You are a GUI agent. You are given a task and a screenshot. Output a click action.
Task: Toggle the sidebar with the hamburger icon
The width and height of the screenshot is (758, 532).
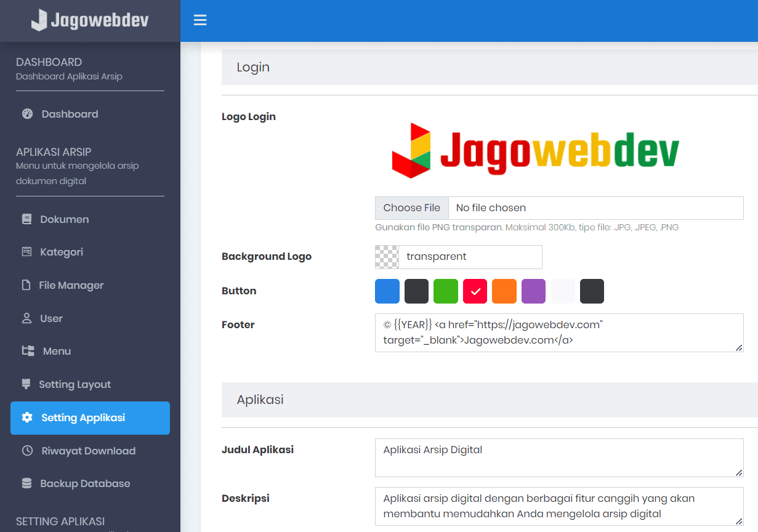[200, 20]
